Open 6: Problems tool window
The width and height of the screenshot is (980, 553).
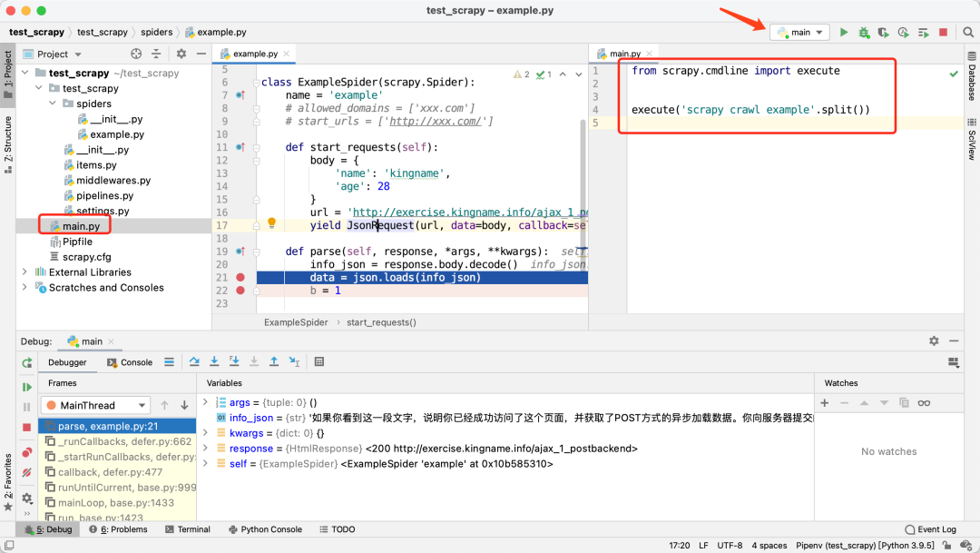[x=118, y=529]
